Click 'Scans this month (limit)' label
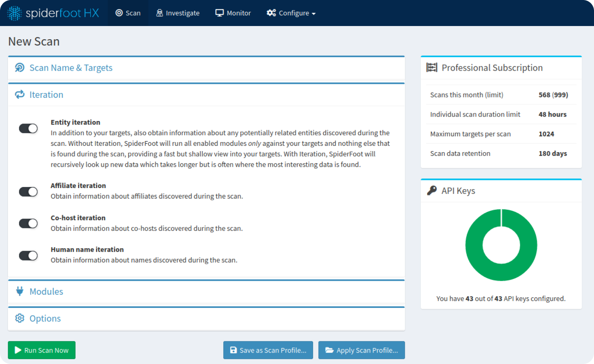Image resolution: width=594 pixels, height=364 pixels. click(x=466, y=95)
